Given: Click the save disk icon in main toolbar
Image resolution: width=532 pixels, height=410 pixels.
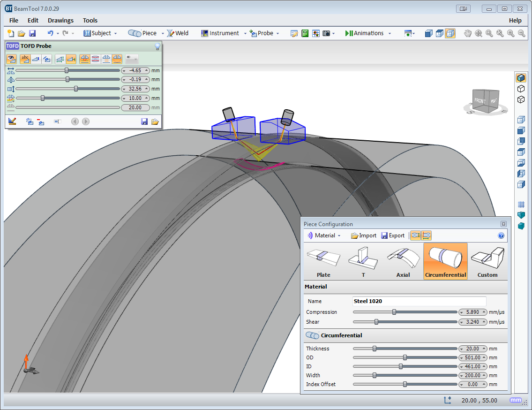Looking at the screenshot, I should [32, 33].
